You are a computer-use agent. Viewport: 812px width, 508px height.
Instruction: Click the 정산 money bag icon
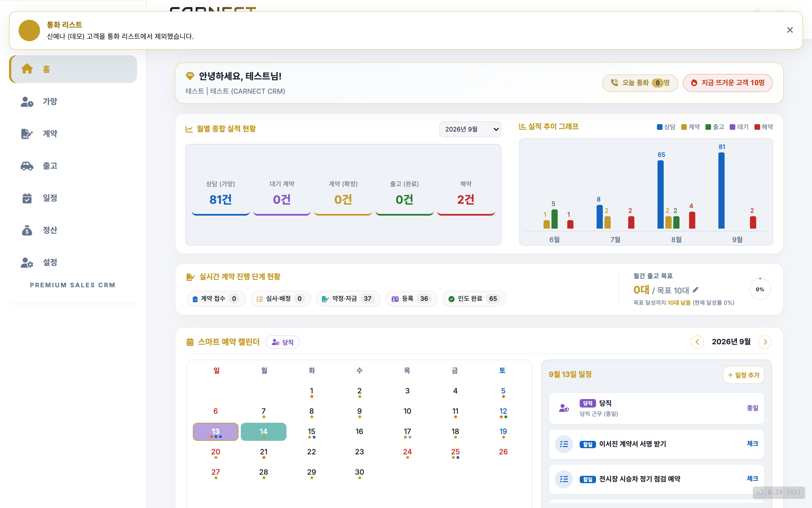point(27,231)
